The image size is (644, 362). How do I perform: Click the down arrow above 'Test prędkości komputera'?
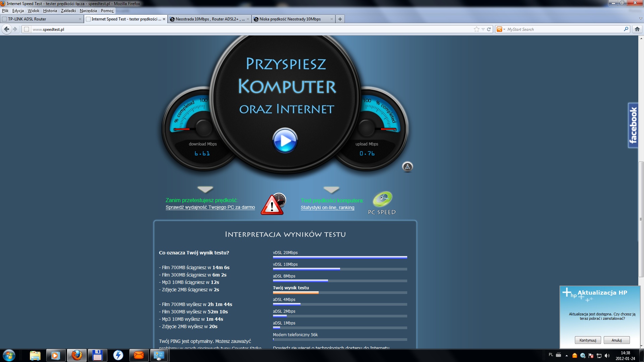(x=331, y=190)
